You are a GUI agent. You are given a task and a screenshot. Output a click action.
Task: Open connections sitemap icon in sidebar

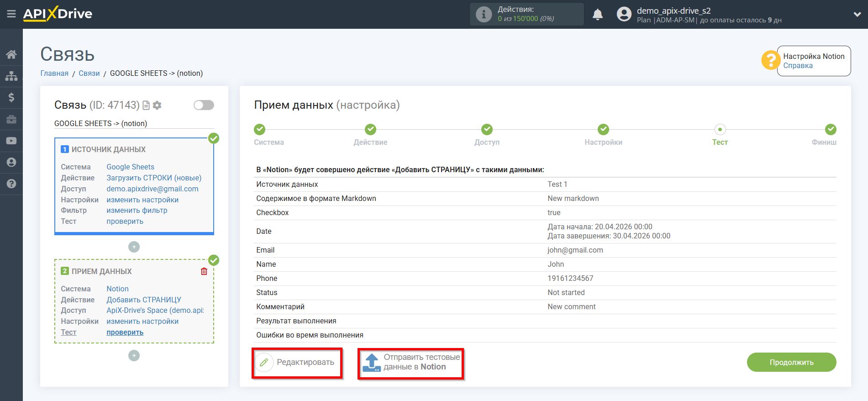pyautogui.click(x=11, y=76)
